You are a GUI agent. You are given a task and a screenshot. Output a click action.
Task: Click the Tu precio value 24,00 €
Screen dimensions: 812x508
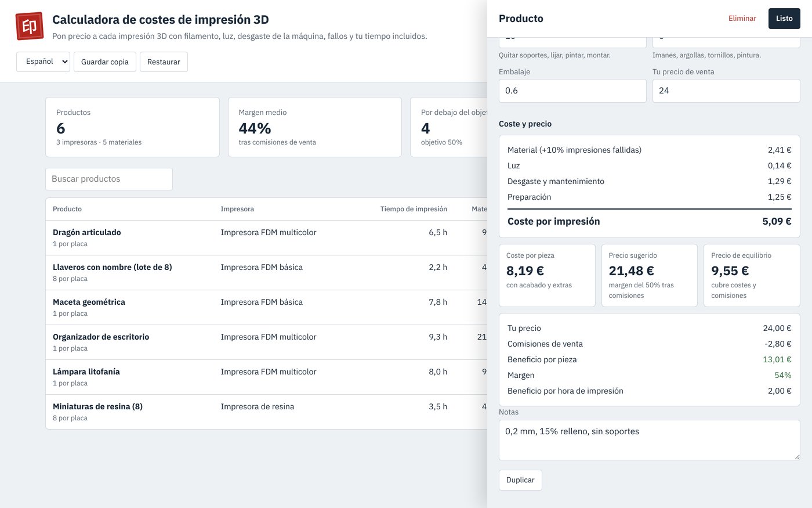point(777,328)
